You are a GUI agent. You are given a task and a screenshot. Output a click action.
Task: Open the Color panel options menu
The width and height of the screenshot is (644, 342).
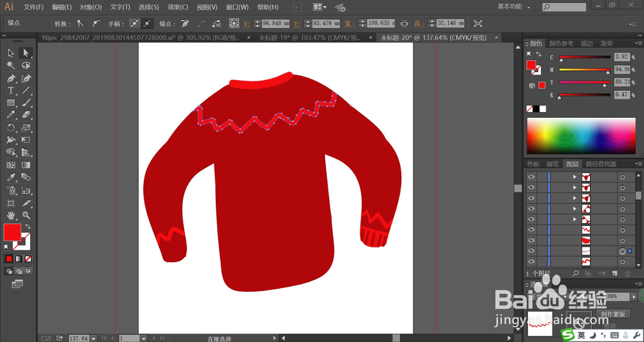[x=639, y=43]
